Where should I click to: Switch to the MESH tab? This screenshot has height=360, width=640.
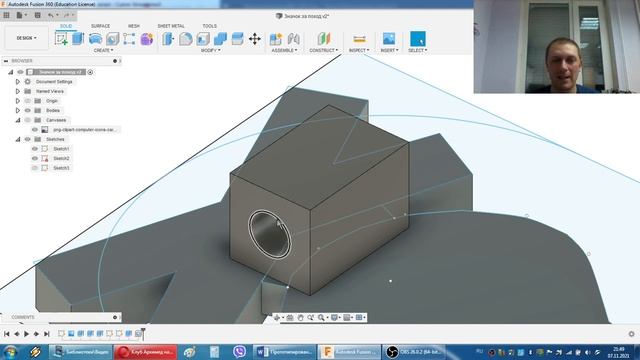click(134, 26)
